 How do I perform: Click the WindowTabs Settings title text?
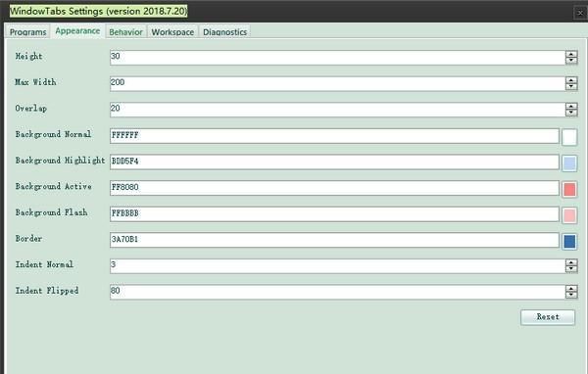pos(98,11)
